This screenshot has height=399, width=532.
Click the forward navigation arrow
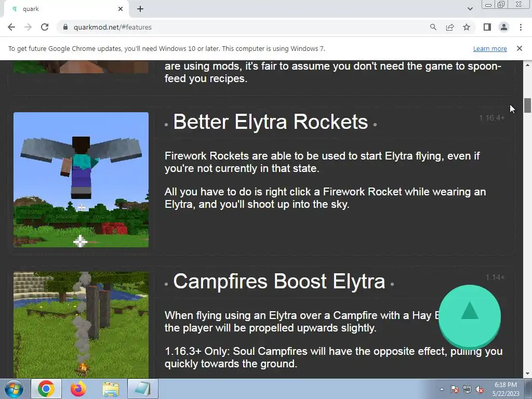pyautogui.click(x=28, y=27)
